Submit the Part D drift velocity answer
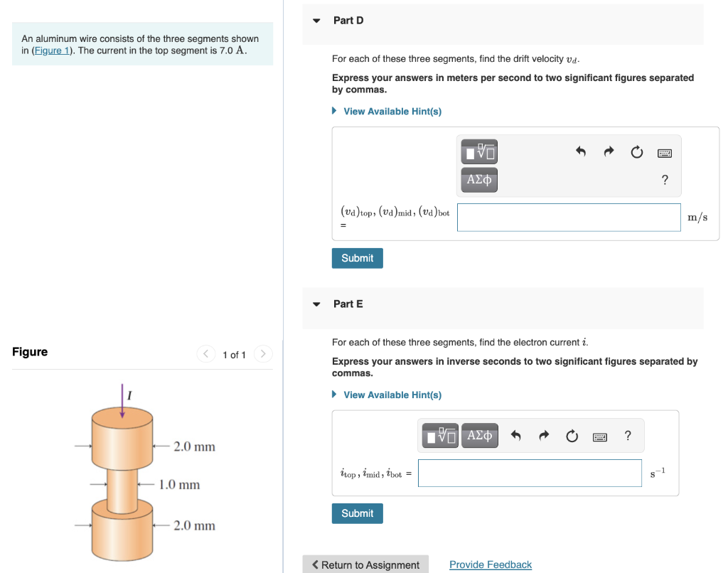 [x=357, y=258]
